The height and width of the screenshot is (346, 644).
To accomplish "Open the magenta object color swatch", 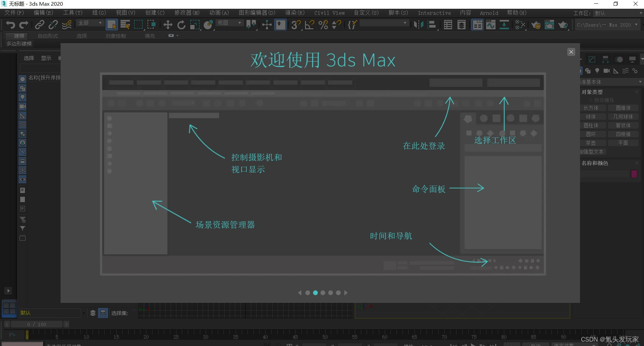I will click(x=634, y=174).
